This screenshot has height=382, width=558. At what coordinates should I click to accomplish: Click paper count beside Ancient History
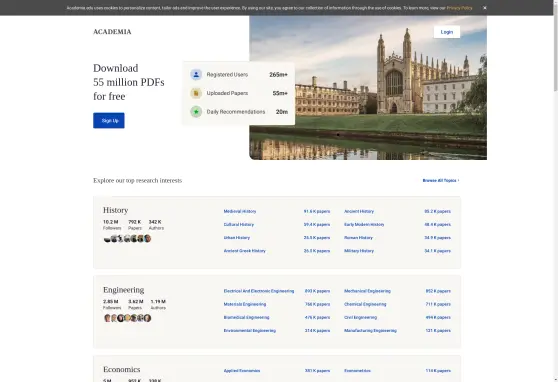coord(437,211)
